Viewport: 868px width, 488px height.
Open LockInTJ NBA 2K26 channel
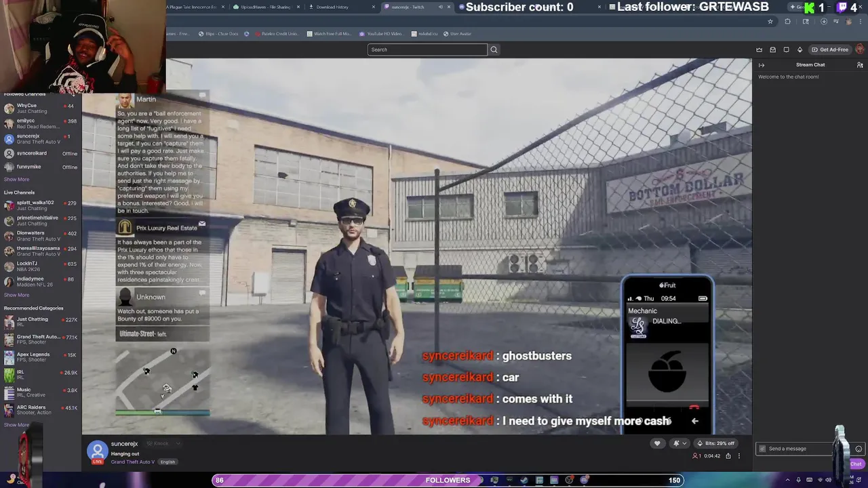tap(40, 266)
